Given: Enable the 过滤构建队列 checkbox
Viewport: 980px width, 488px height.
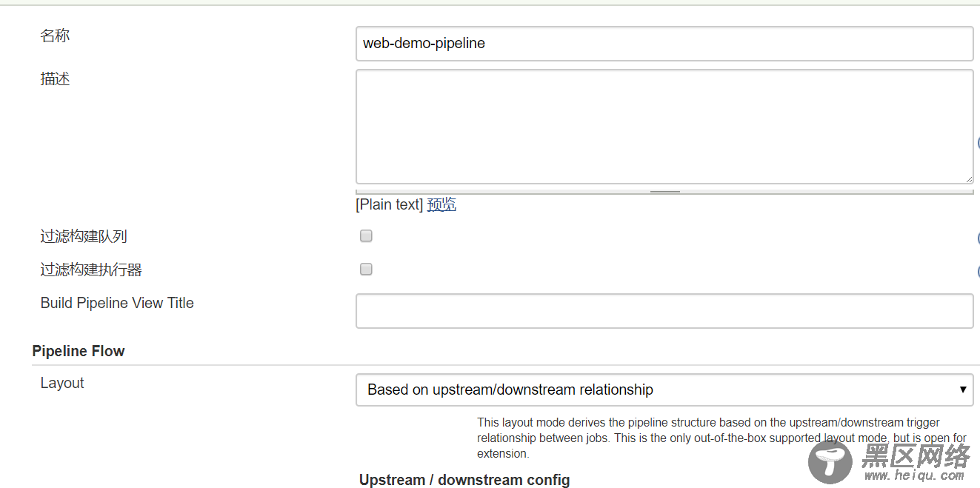Looking at the screenshot, I should coord(366,236).
